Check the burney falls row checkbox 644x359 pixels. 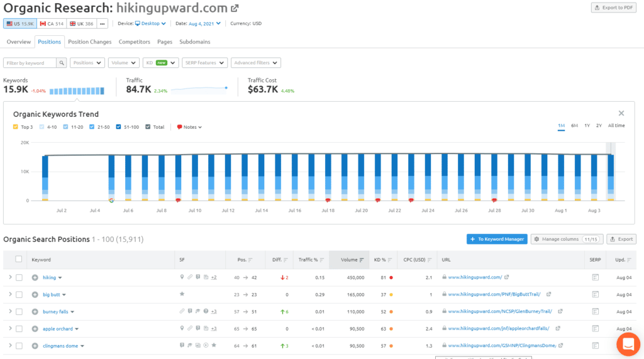pyautogui.click(x=19, y=312)
